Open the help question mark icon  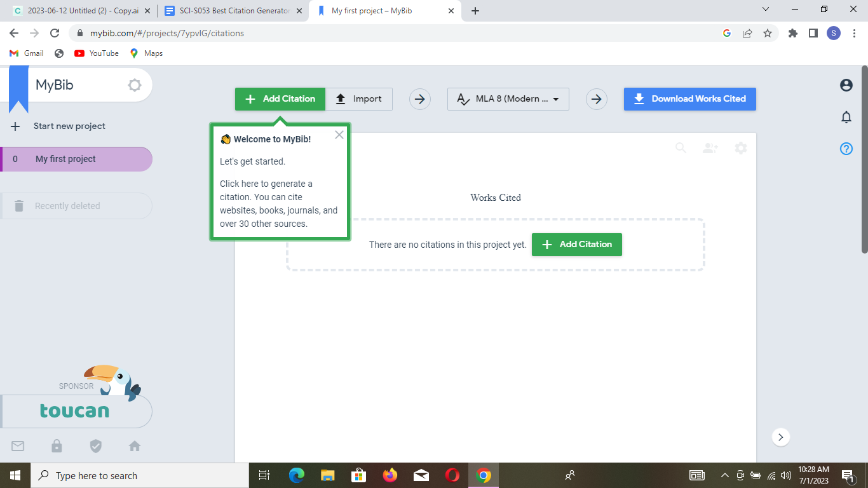click(846, 149)
